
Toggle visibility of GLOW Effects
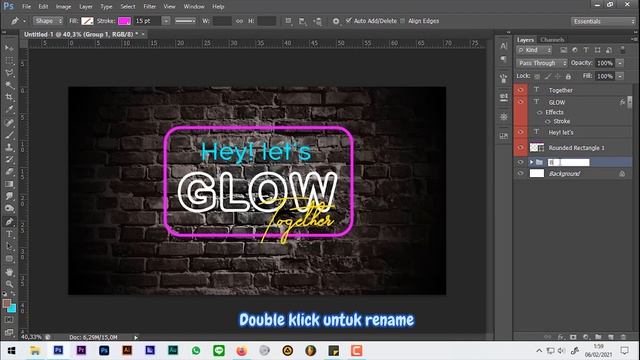tap(540, 112)
